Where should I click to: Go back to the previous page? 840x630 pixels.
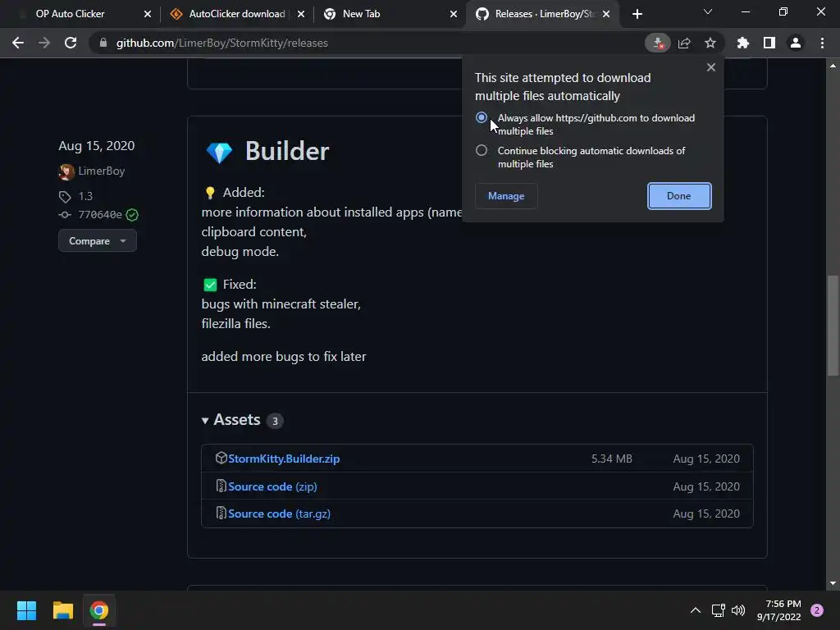[18, 43]
